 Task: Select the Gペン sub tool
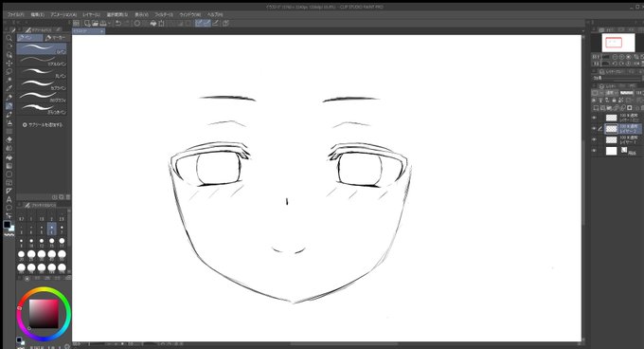42,49
